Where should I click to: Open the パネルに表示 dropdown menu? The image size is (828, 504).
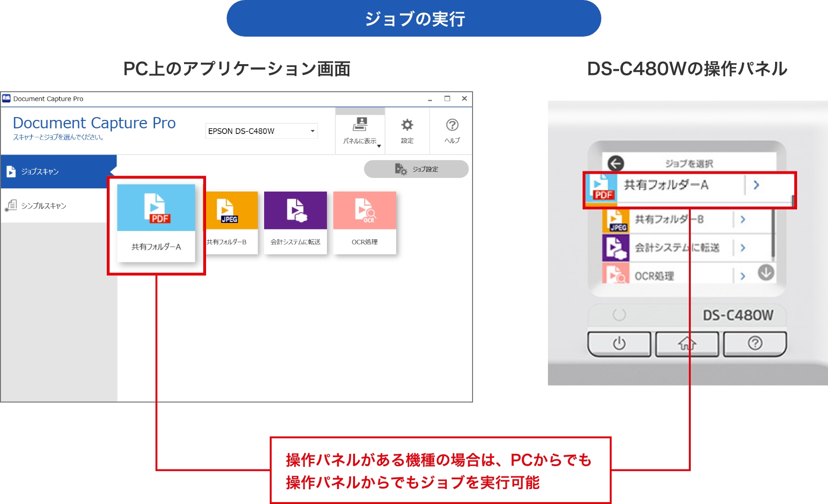[x=360, y=131]
